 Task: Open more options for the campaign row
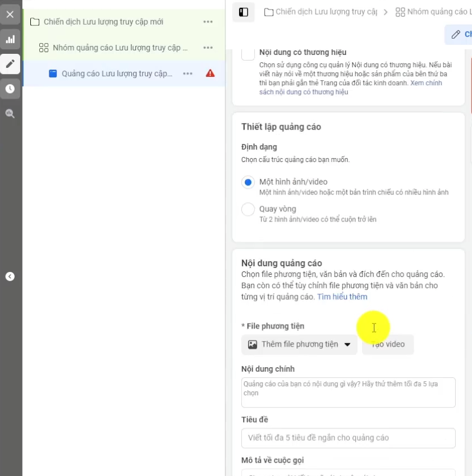coord(208,22)
